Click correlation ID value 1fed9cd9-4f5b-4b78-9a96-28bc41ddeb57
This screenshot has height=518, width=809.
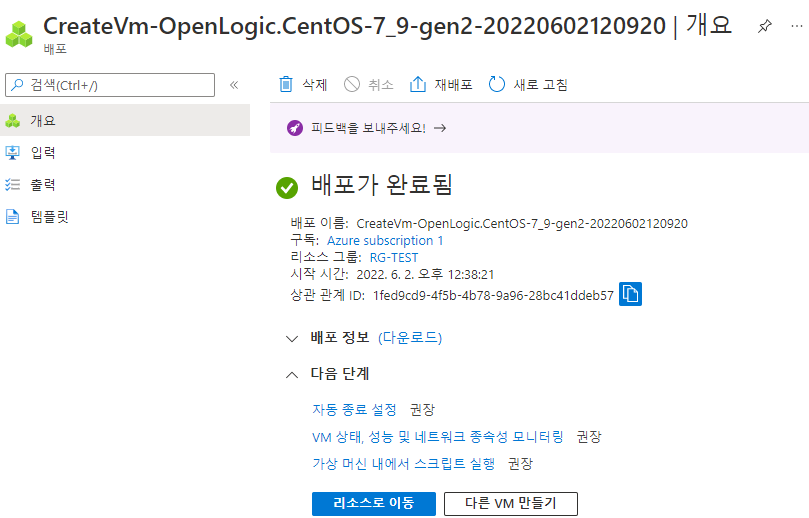(x=493, y=296)
